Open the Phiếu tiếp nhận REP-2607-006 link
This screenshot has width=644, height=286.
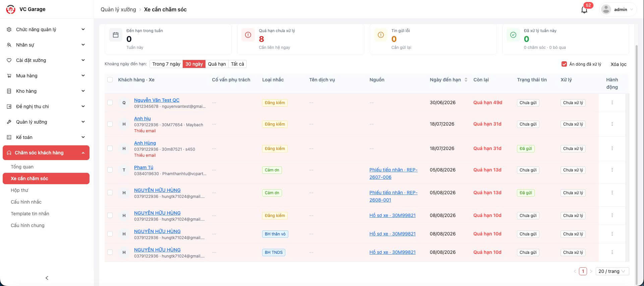pos(394,173)
